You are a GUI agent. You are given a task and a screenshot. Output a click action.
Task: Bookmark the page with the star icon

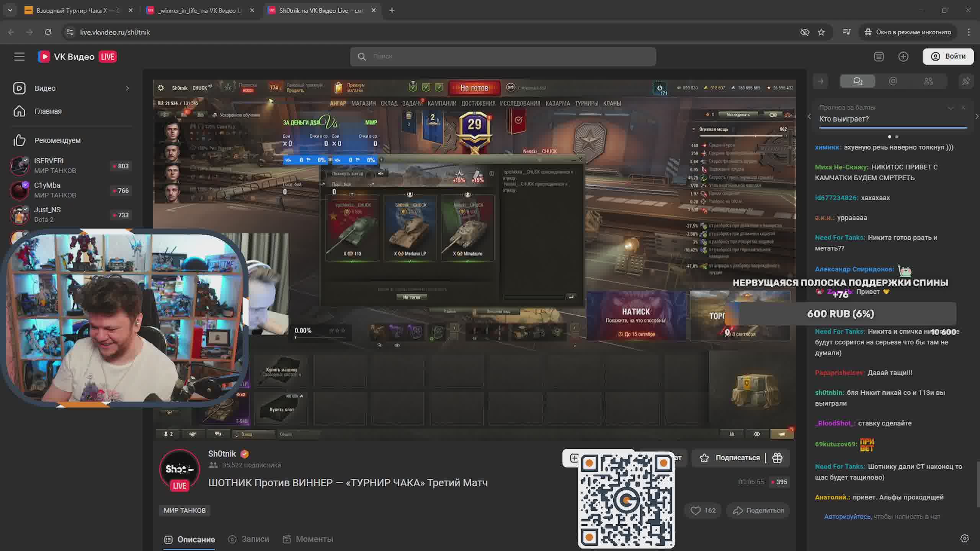[x=822, y=32]
